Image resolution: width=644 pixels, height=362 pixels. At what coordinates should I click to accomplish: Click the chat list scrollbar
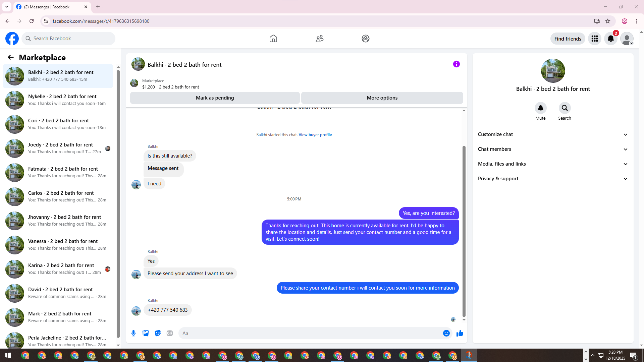[x=118, y=204]
